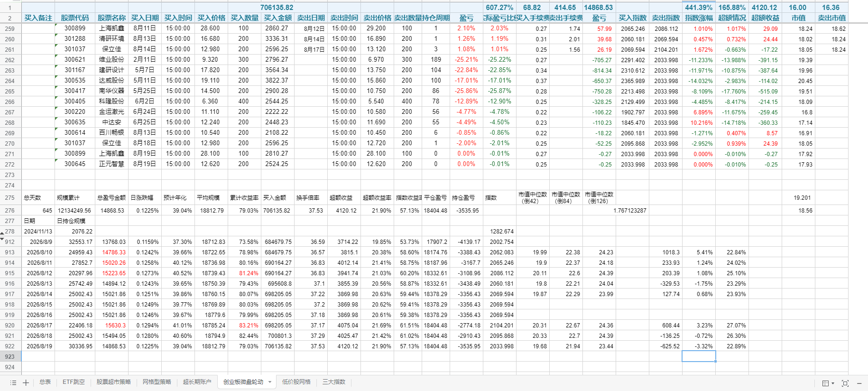This screenshot has width=868, height=391.
Task: Click the zoom out minus icon
Action: pyautogui.click(x=859, y=383)
